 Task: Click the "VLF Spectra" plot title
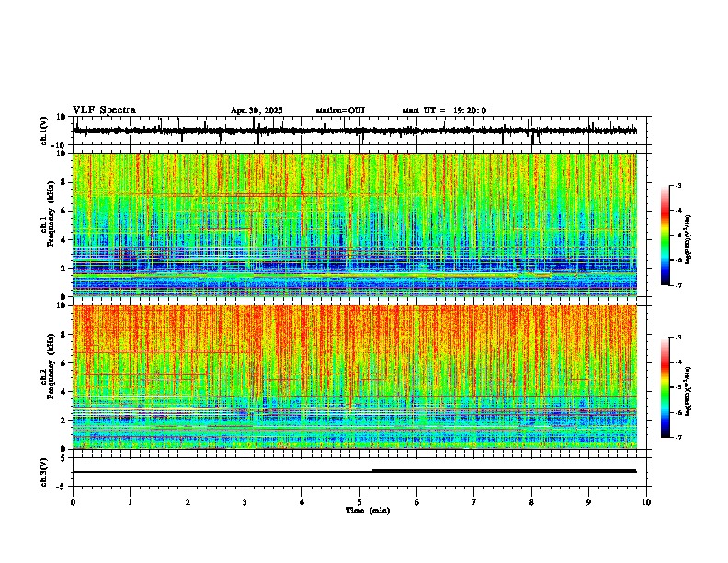(104, 110)
